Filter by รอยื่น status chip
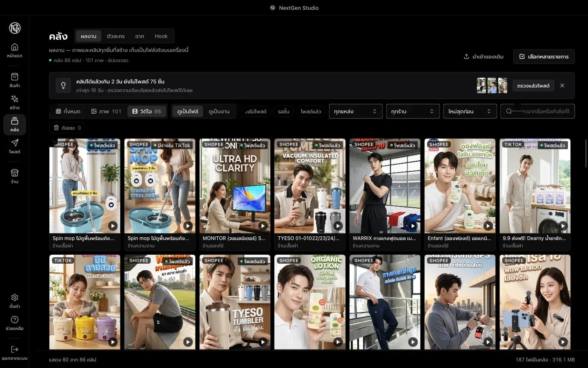The width and height of the screenshot is (588, 368). coord(283,111)
